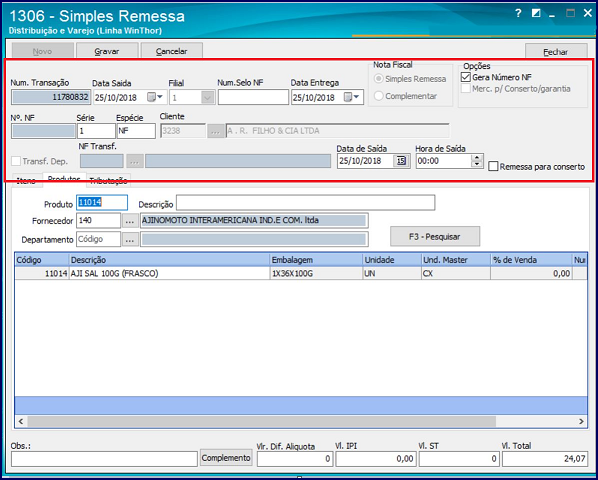Decrease the Hora de Saída spinner
The image size is (598, 480).
pyautogui.click(x=477, y=164)
